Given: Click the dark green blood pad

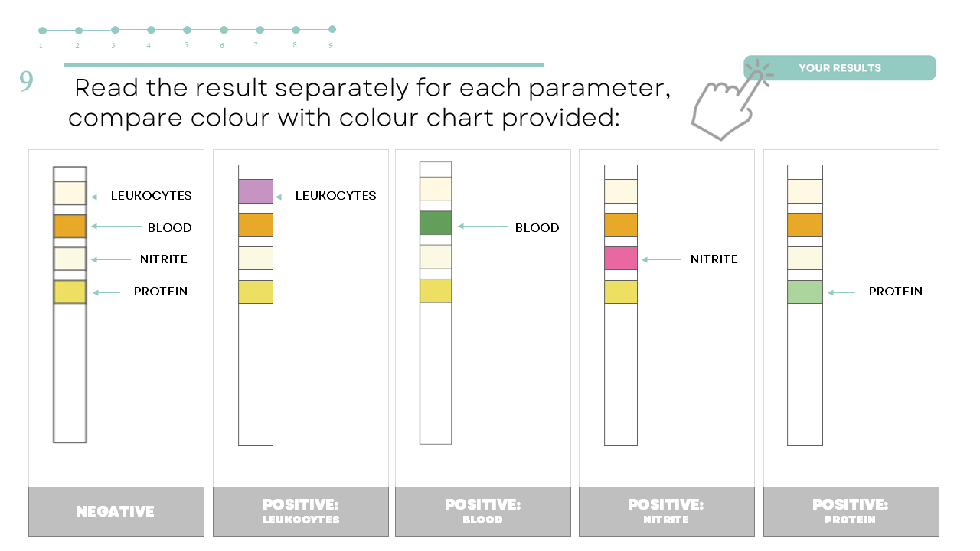Looking at the screenshot, I should pyautogui.click(x=436, y=223).
